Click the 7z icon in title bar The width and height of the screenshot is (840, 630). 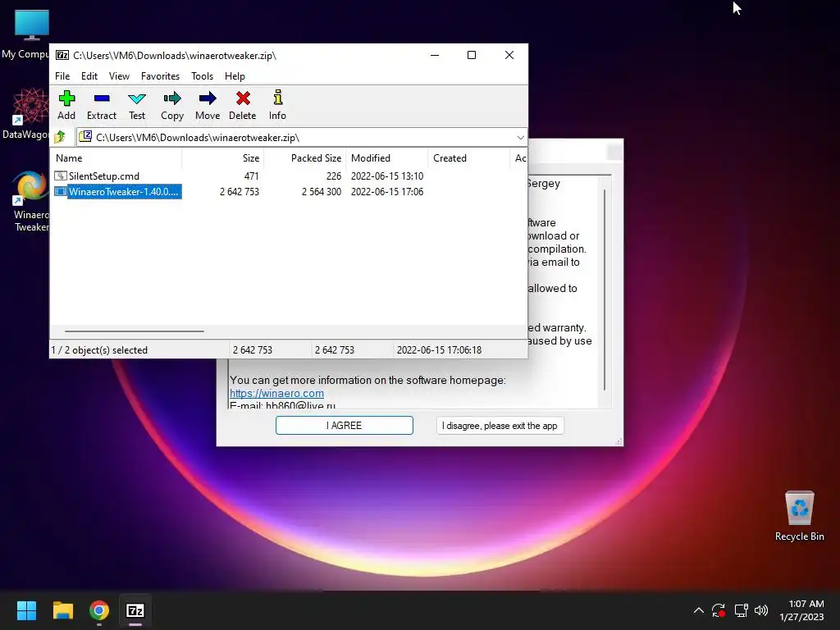[x=62, y=55]
